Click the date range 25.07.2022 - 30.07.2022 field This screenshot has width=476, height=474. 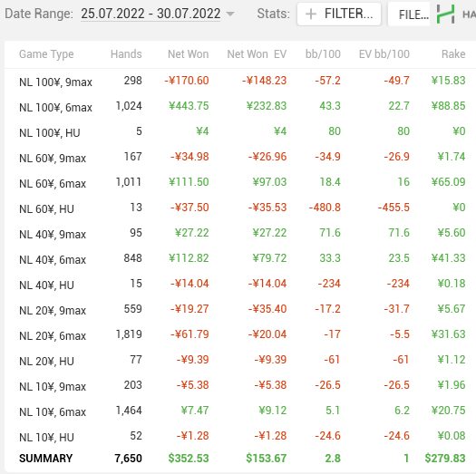(x=151, y=14)
